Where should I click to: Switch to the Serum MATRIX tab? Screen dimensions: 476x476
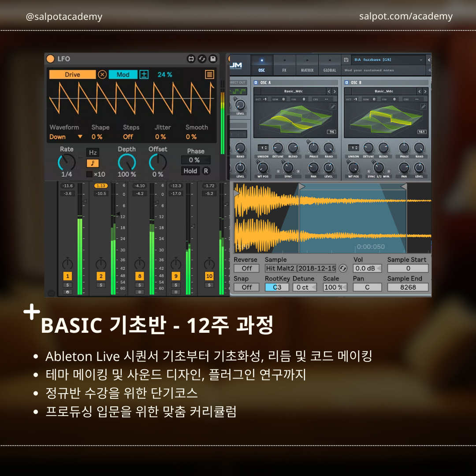[x=307, y=65]
